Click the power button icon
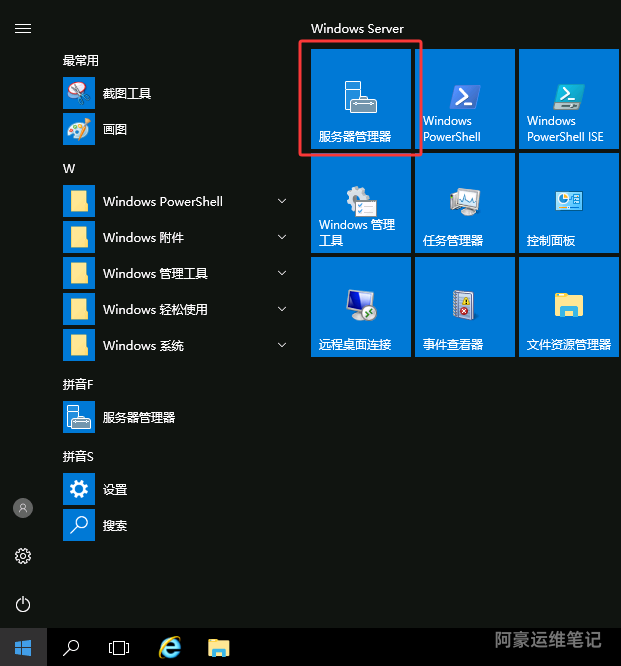Viewport: 621px width, 666px height. click(23, 604)
